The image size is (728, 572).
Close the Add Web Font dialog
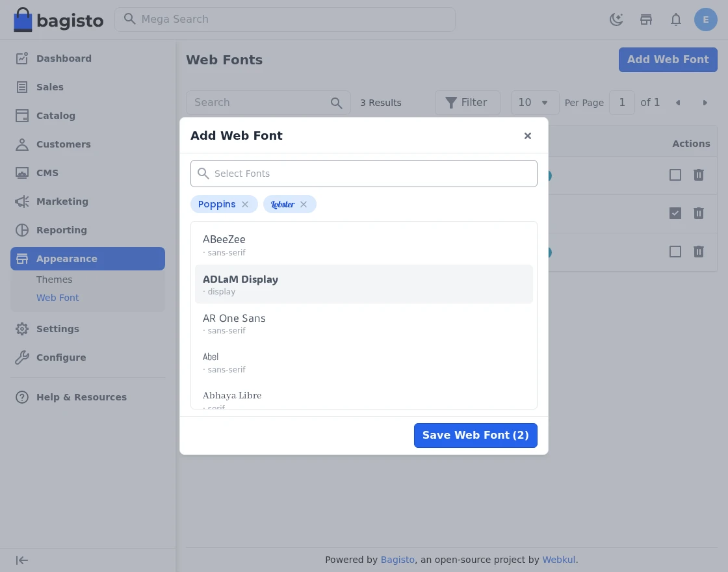(x=527, y=136)
